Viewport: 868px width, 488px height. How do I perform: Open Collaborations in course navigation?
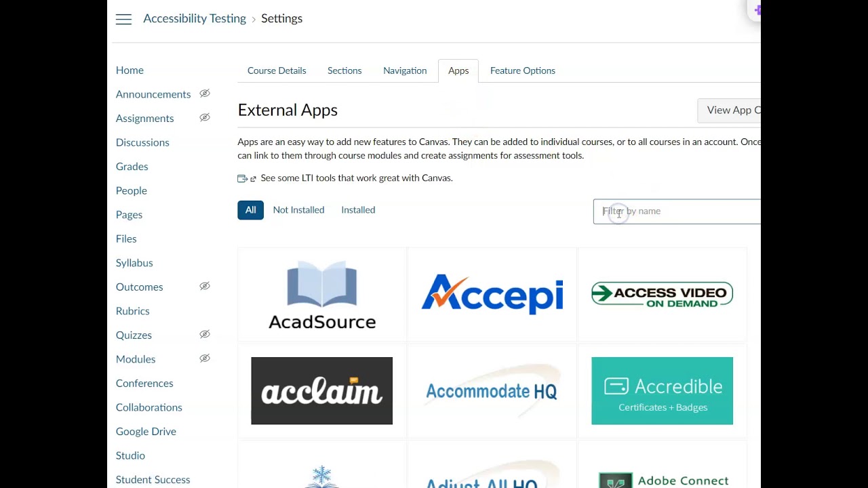tap(149, 407)
